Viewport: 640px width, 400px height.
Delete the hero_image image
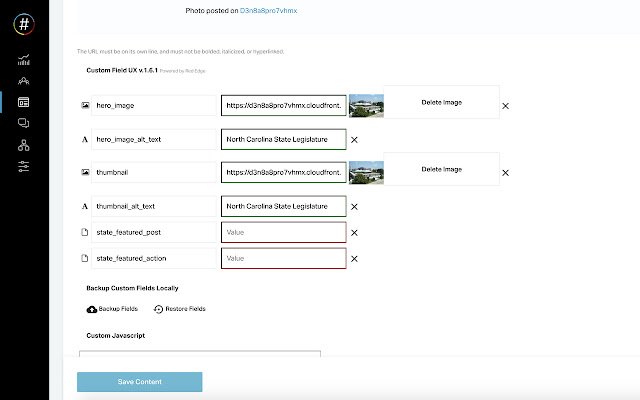pyautogui.click(x=441, y=102)
